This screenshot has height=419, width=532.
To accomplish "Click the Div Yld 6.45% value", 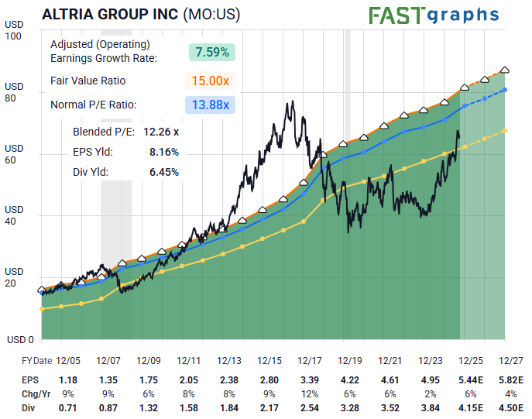I will tap(163, 172).
